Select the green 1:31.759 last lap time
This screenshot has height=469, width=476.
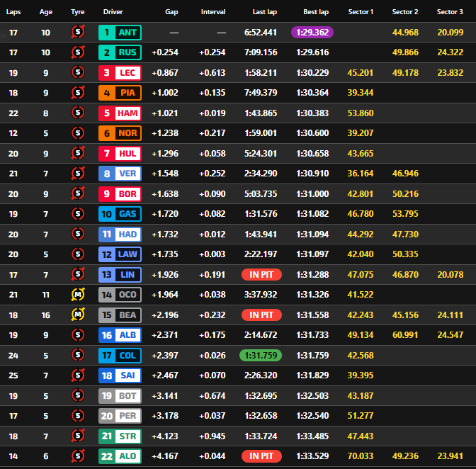tap(261, 356)
